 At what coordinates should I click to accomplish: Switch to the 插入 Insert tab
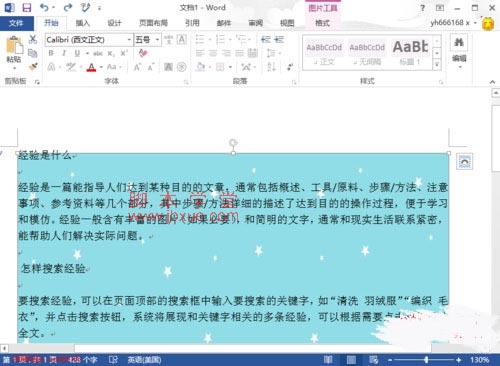82,23
